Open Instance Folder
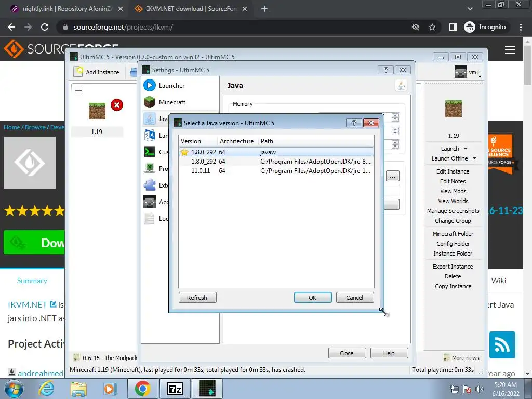 coord(453,254)
